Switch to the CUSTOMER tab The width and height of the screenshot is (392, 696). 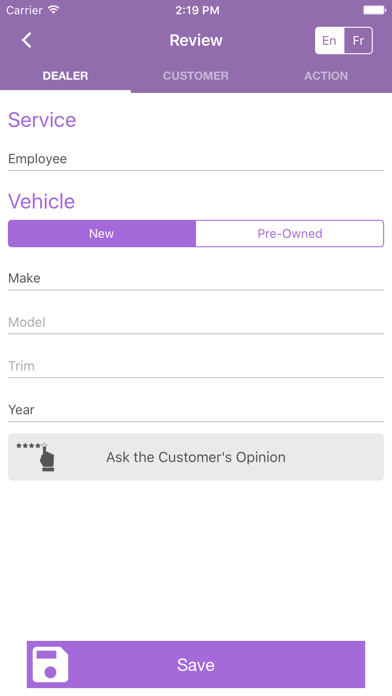click(196, 76)
